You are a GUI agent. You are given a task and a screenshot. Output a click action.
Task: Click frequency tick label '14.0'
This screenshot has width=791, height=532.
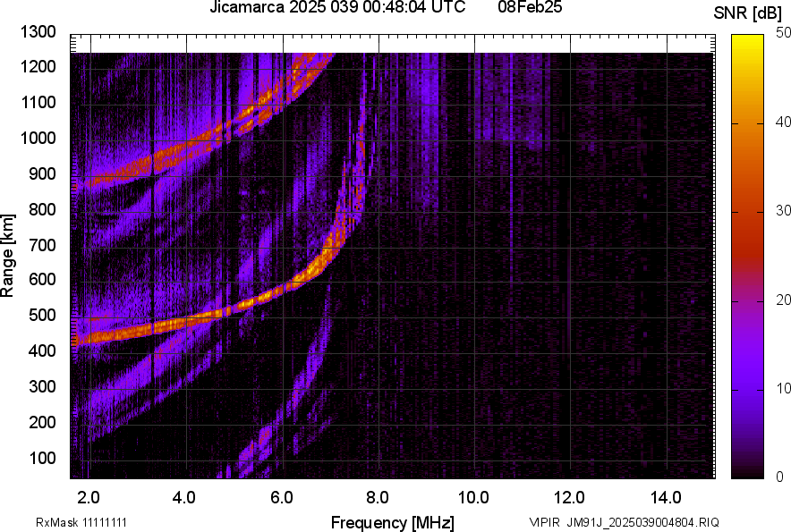[x=666, y=498]
